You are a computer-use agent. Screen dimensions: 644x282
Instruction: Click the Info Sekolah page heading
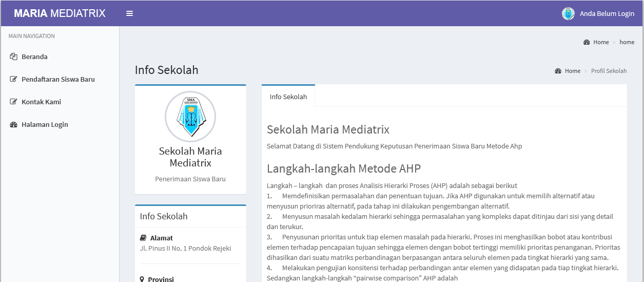pyautogui.click(x=167, y=70)
